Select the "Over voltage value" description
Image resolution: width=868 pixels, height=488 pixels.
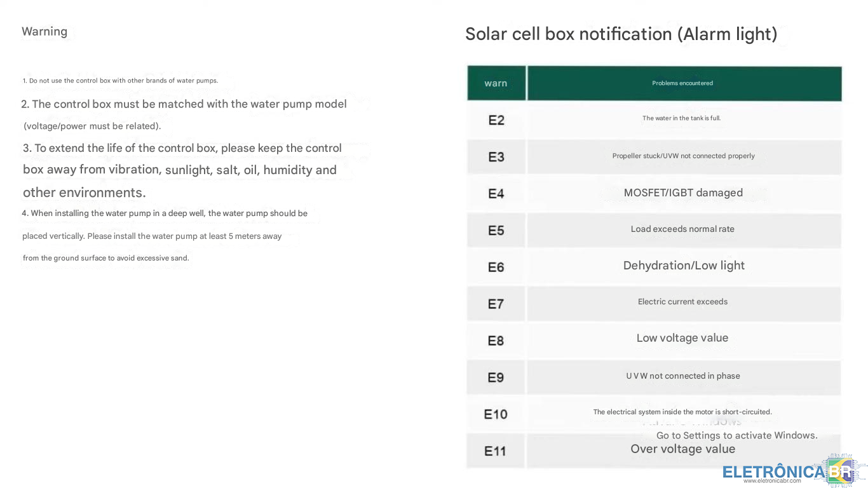coord(682,449)
